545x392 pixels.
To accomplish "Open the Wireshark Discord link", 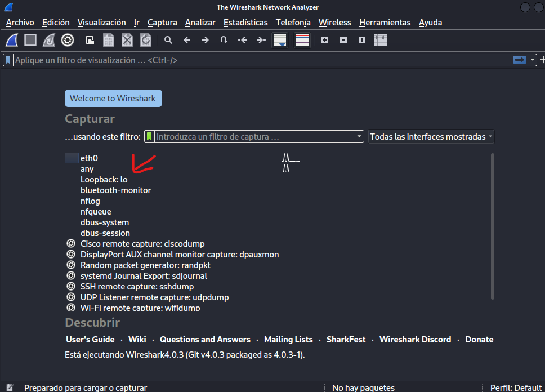I will pyautogui.click(x=416, y=340).
